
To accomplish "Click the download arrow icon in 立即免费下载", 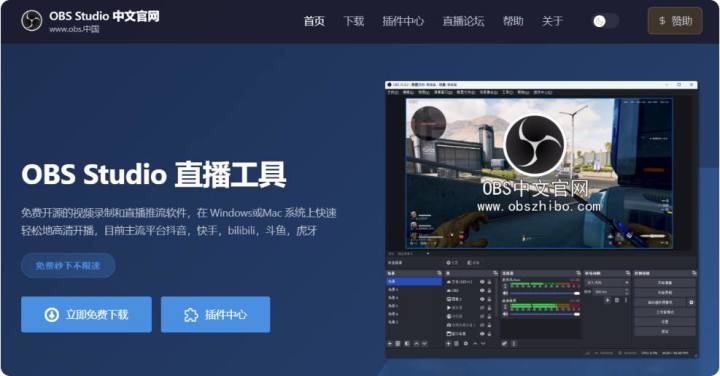I will (51, 314).
